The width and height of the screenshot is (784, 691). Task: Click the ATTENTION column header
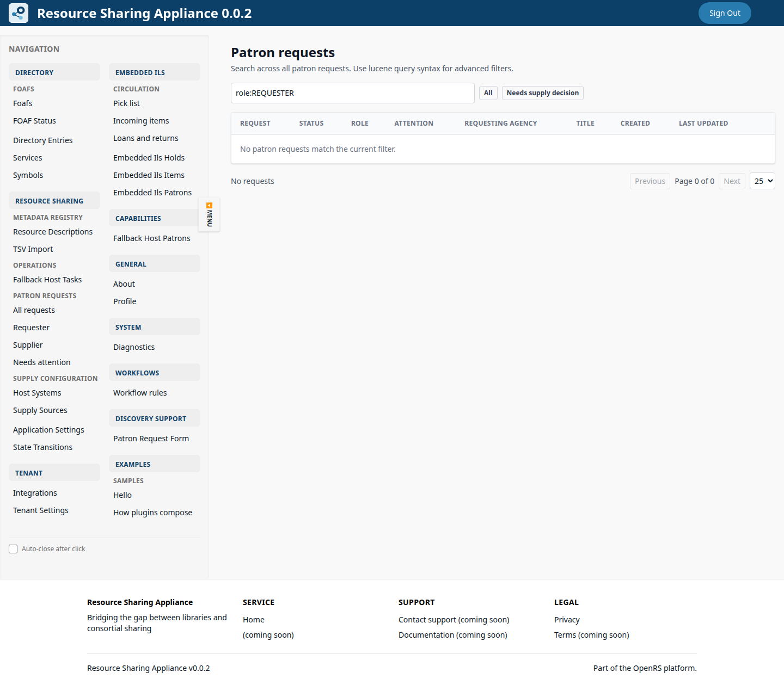pyautogui.click(x=414, y=124)
